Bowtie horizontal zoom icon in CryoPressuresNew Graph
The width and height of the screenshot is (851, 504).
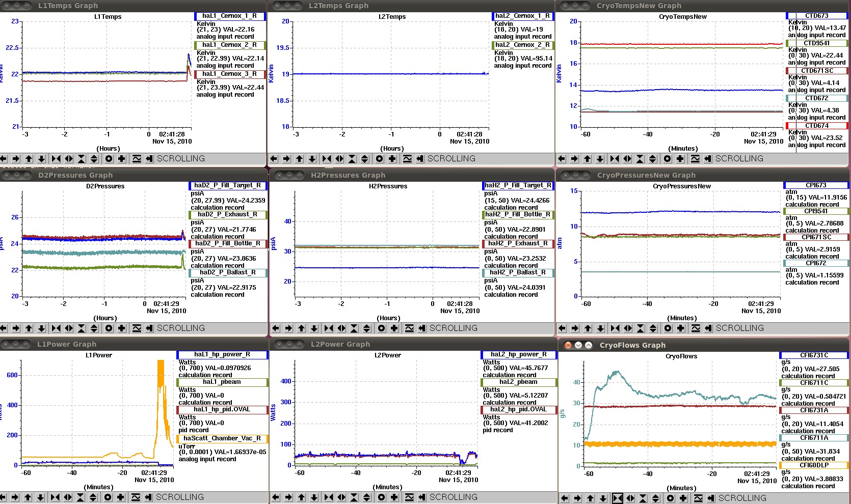click(x=615, y=328)
